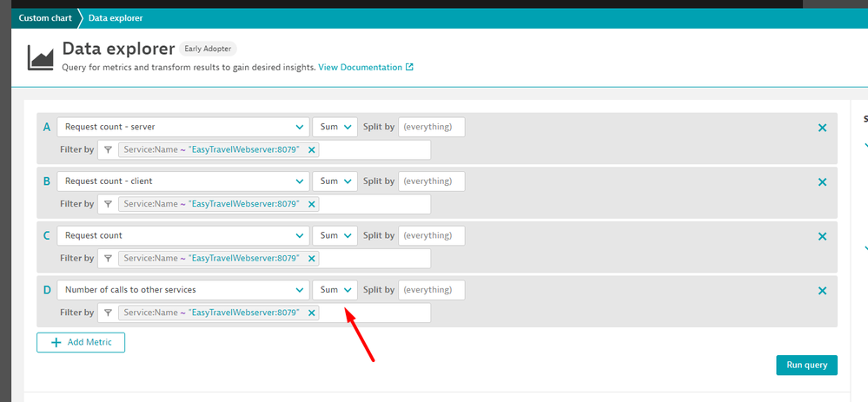Go to Custom chart breadcrumb
Screen dimensions: 868x402
click(43, 17)
